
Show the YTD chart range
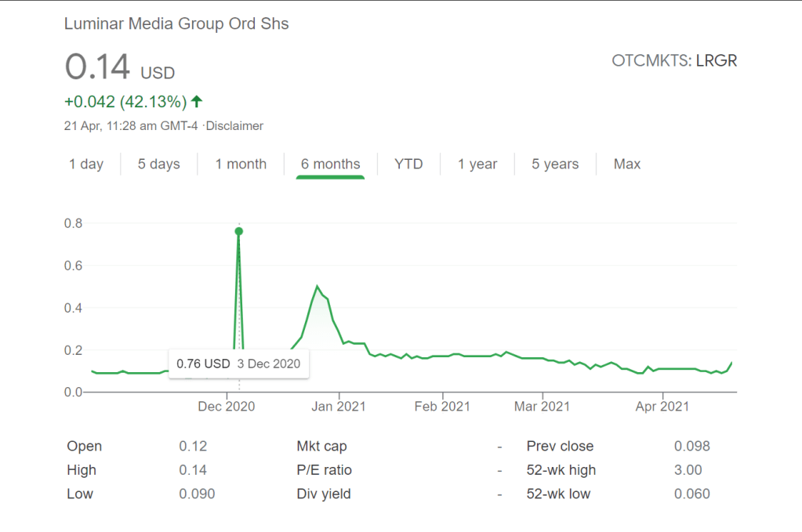click(x=408, y=164)
